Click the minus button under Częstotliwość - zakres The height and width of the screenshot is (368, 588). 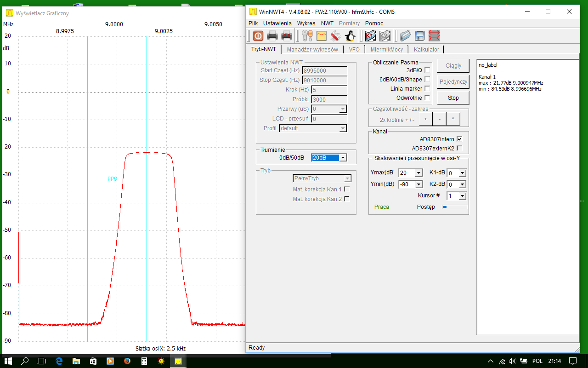coord(439,119)
